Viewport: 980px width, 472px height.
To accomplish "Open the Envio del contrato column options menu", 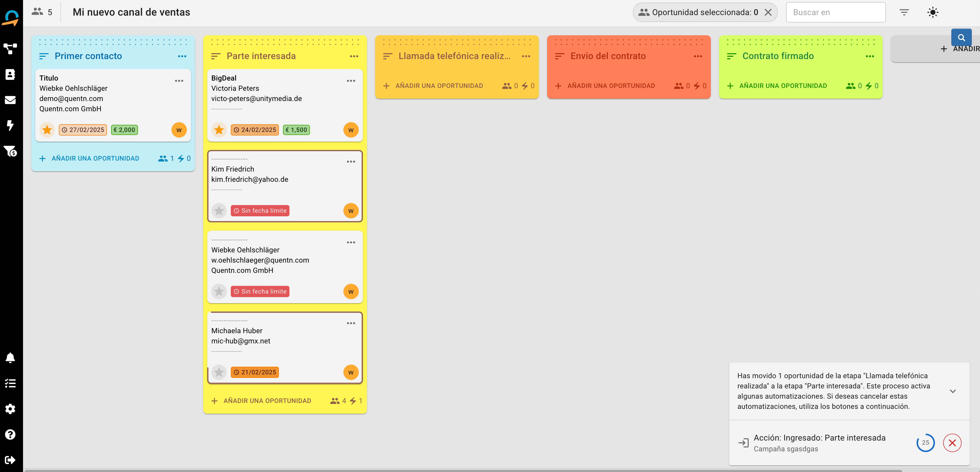I will point(698,56).
